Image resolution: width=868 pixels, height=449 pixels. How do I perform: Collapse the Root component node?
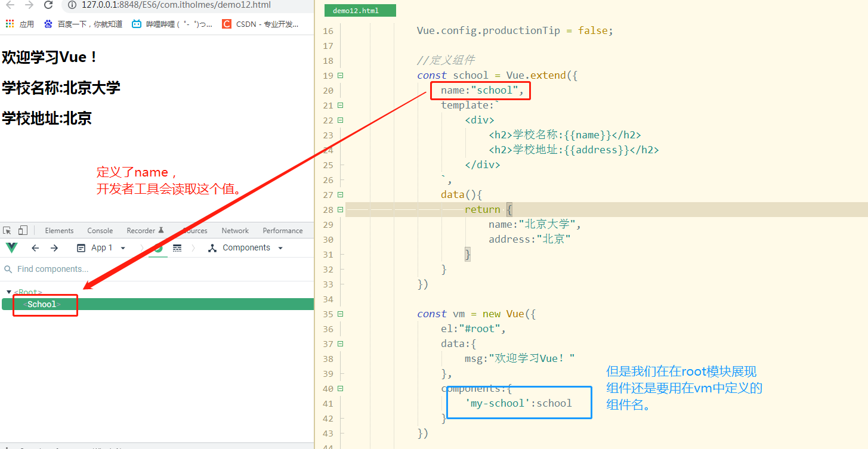point(8,292)
